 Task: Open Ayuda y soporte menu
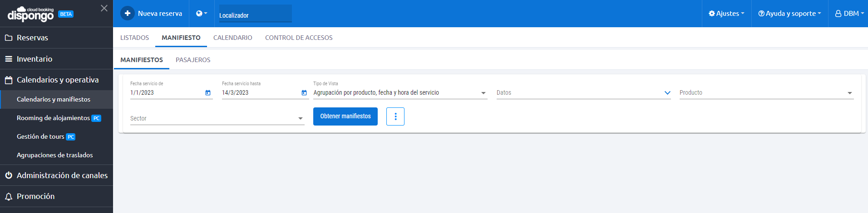point(789,14)
